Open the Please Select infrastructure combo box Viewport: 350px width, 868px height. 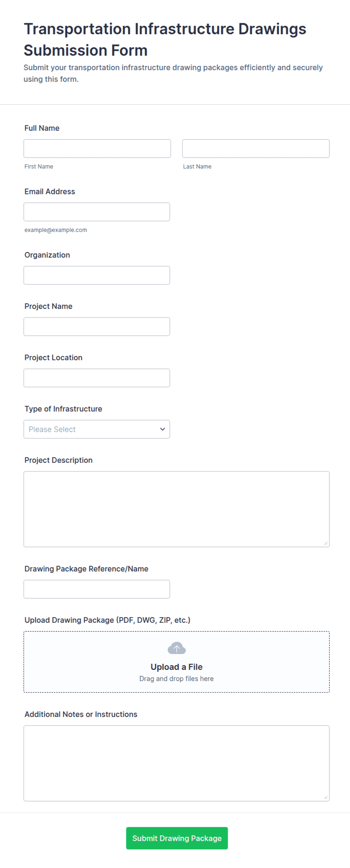(97, 429)
